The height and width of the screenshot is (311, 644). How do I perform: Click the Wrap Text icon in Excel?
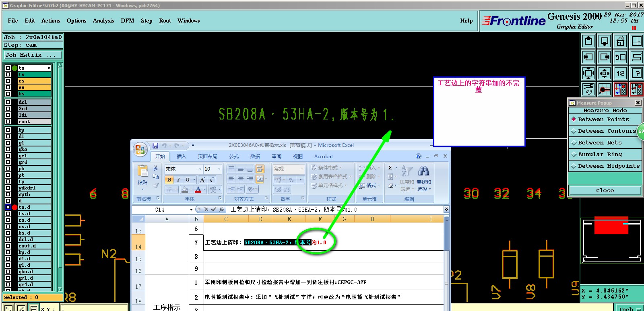coord(260,169)
